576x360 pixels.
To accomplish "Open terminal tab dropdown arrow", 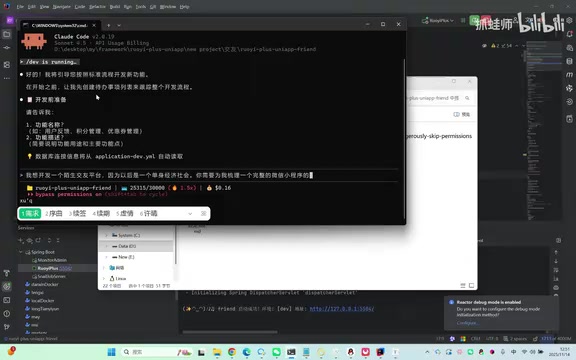I will [x=119, y=25].
